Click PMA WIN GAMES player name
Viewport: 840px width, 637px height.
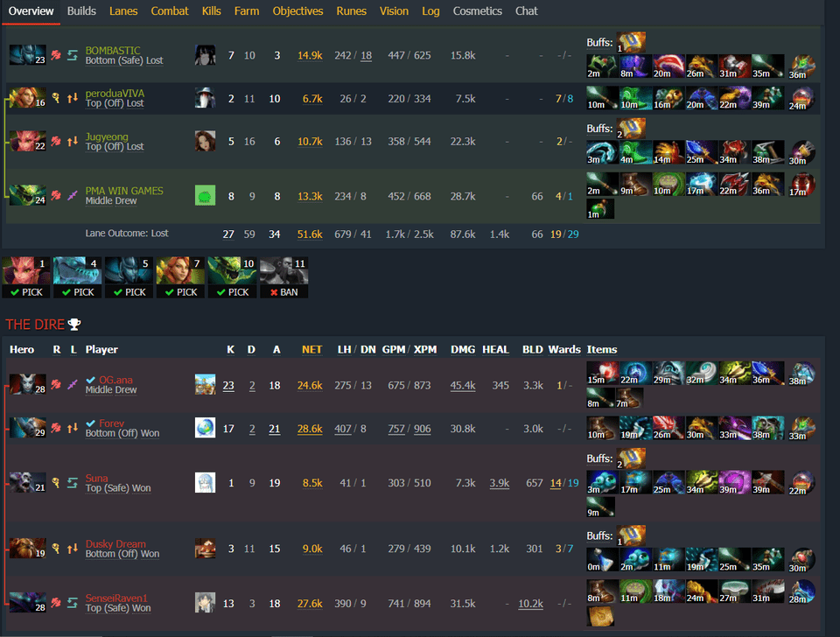tap(124, 191)
